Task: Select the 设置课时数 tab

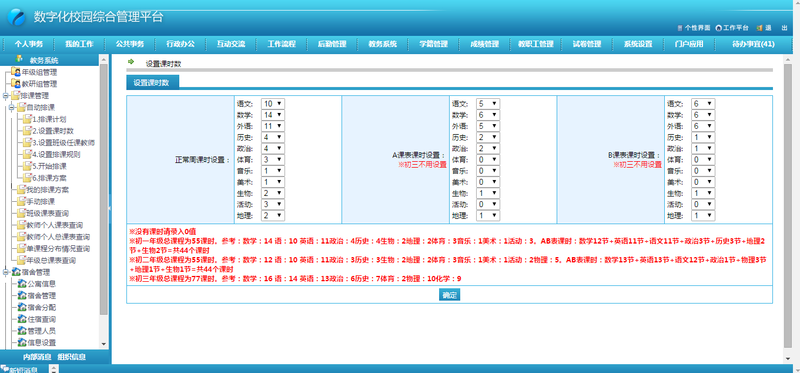Action: [x=153, y=82]
